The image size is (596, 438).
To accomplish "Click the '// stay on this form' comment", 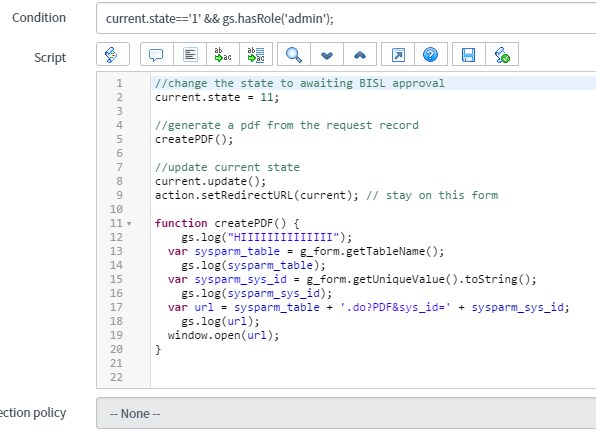I will click(432, 195).
